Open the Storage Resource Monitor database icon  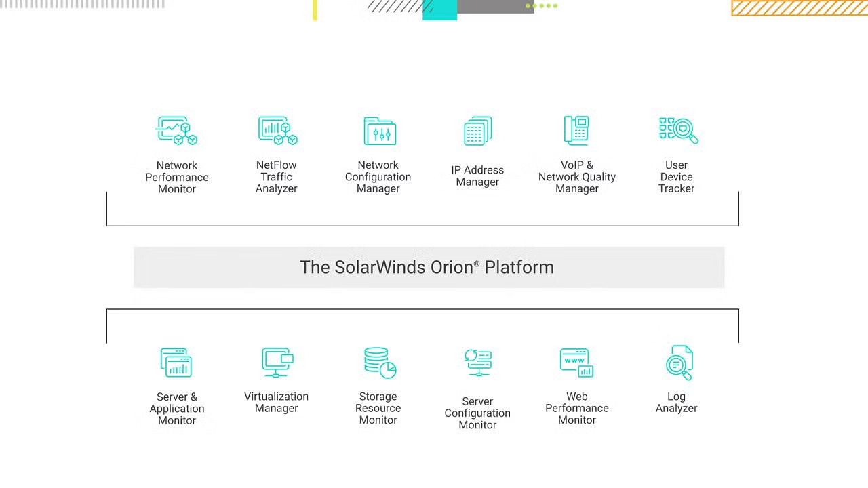click(x=379, y=363)
